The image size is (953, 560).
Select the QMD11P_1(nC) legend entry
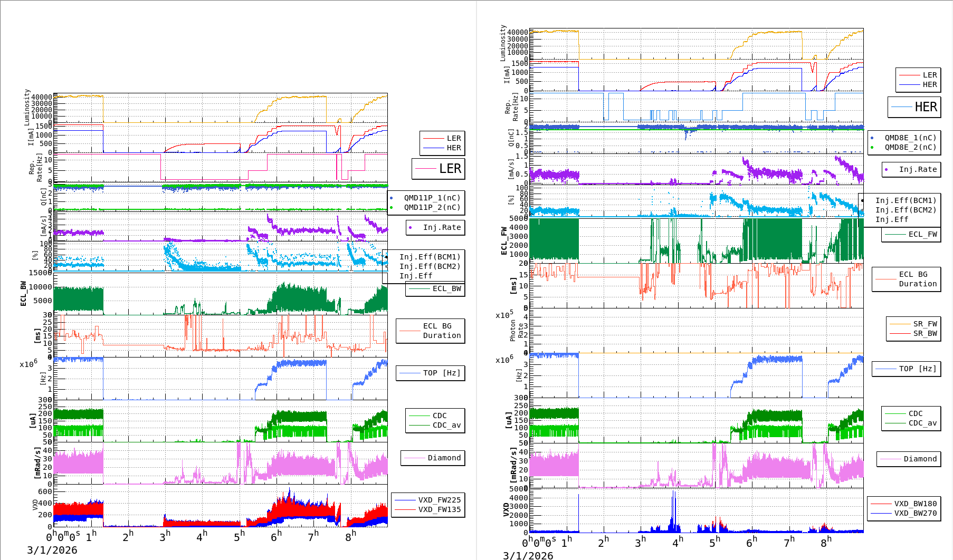(x=432, y=198)
